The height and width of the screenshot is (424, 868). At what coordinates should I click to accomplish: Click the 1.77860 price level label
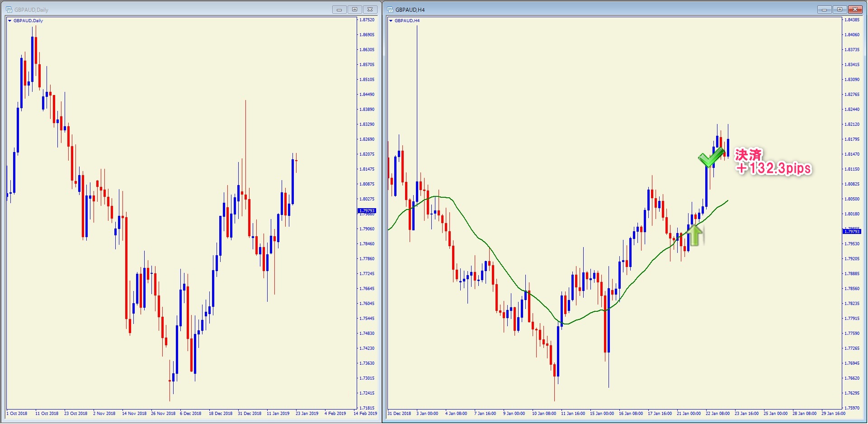pos(367,259)
